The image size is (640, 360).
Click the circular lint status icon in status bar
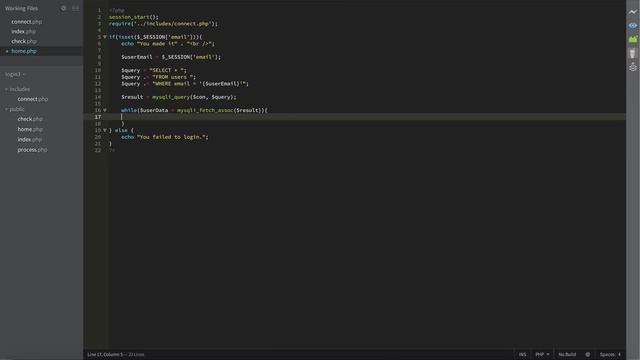(588, 354)
